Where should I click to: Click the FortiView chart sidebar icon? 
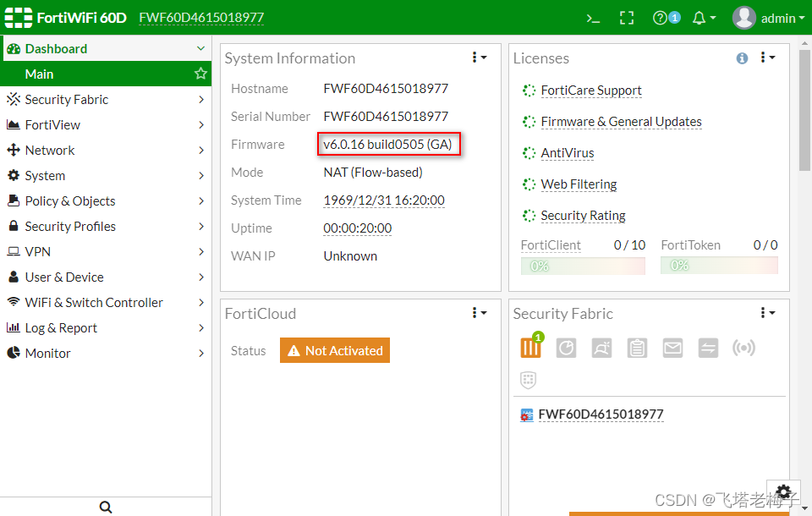click(x=14, y=124)
